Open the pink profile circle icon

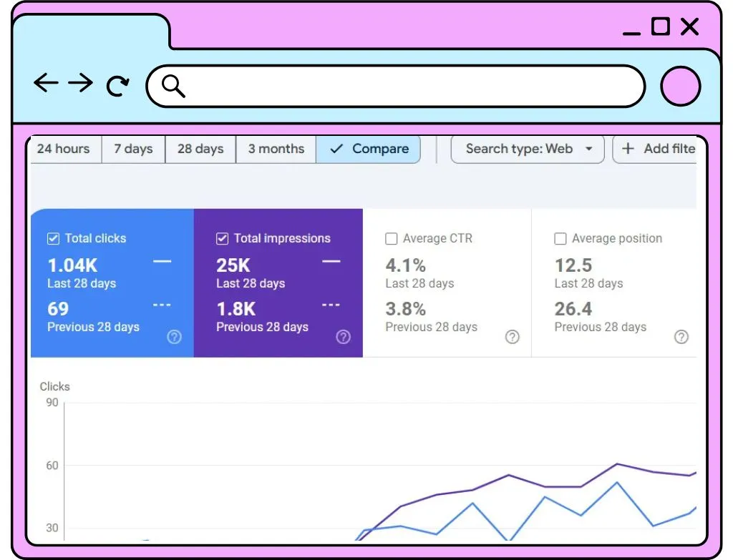coord(680,87)
